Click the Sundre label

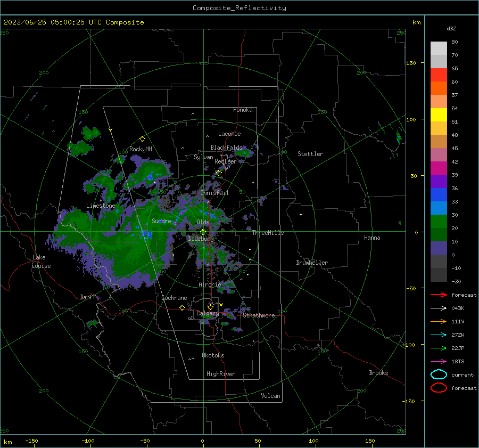click(161, 221)
